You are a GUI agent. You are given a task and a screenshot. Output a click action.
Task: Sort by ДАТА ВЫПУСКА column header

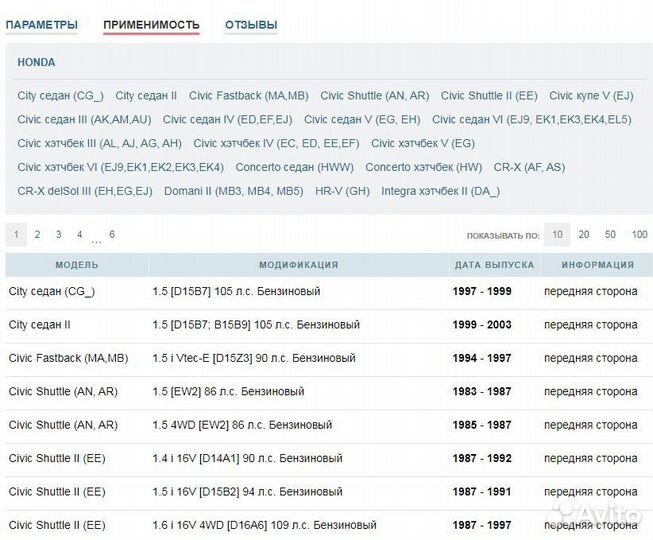click(494, 265)
